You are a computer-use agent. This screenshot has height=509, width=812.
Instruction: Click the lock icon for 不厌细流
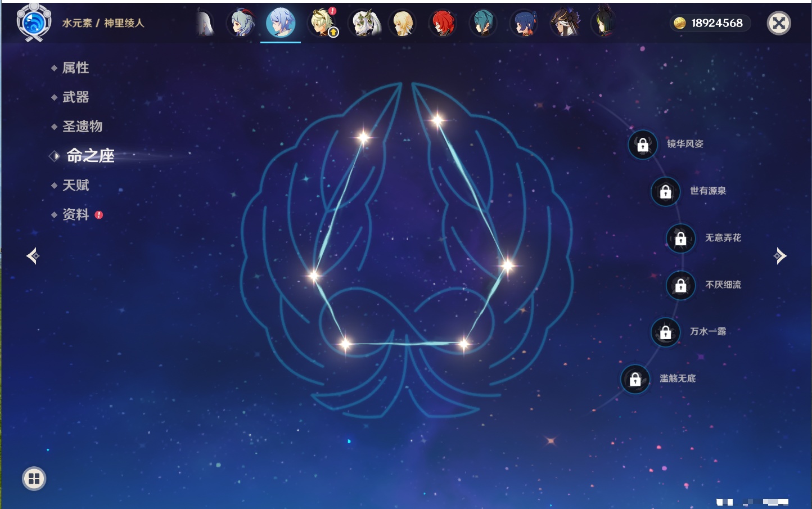(680, 285)
